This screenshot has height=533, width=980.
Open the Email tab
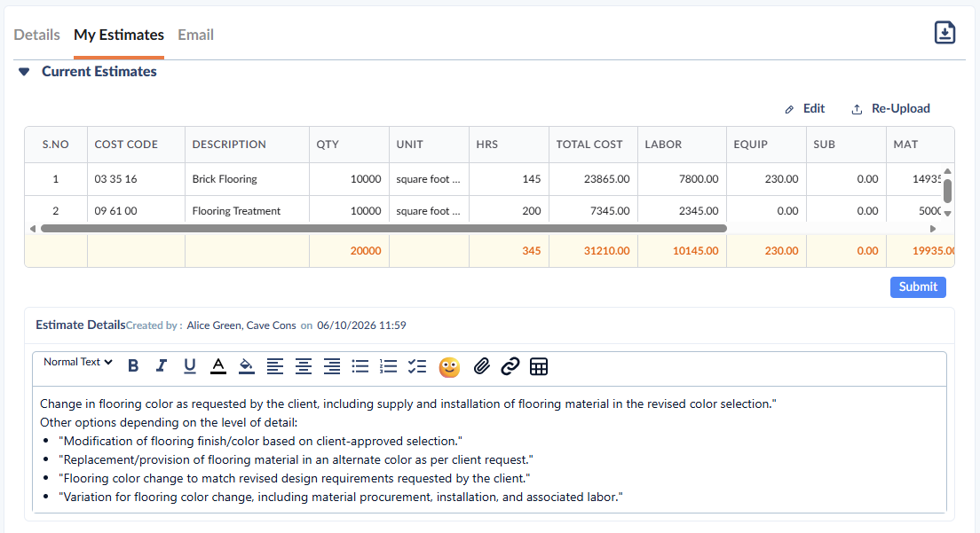[x=195, y=35]
